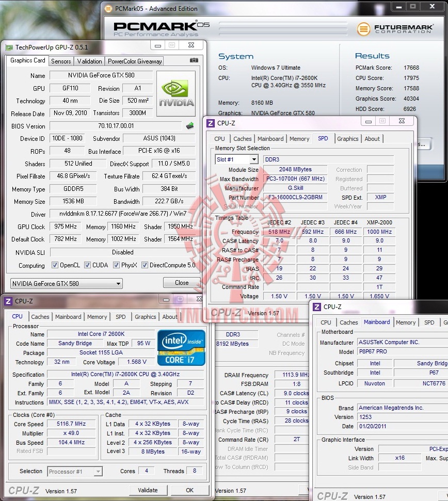Screen dimensions: 448x501
Task: Click the Core Speed value 5116.7 MHz
Action: 71,424
